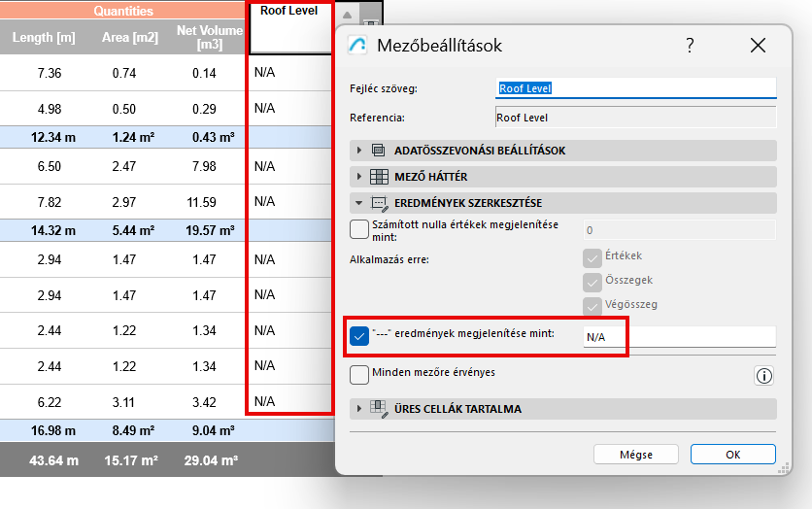Collapse the Eredmények szerkesztése section
The width and height of the screenshot is (812, 509).
tap(358, 203)
